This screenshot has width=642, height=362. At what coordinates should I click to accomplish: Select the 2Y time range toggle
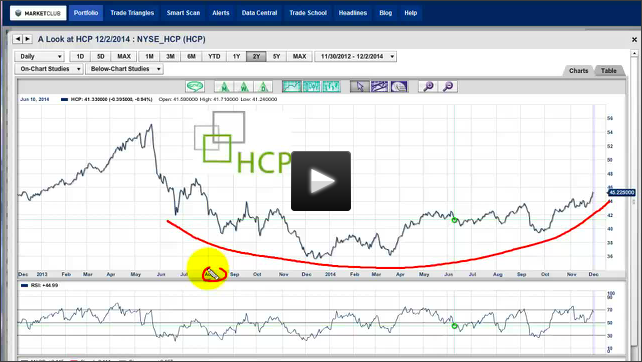pos(256,57)
